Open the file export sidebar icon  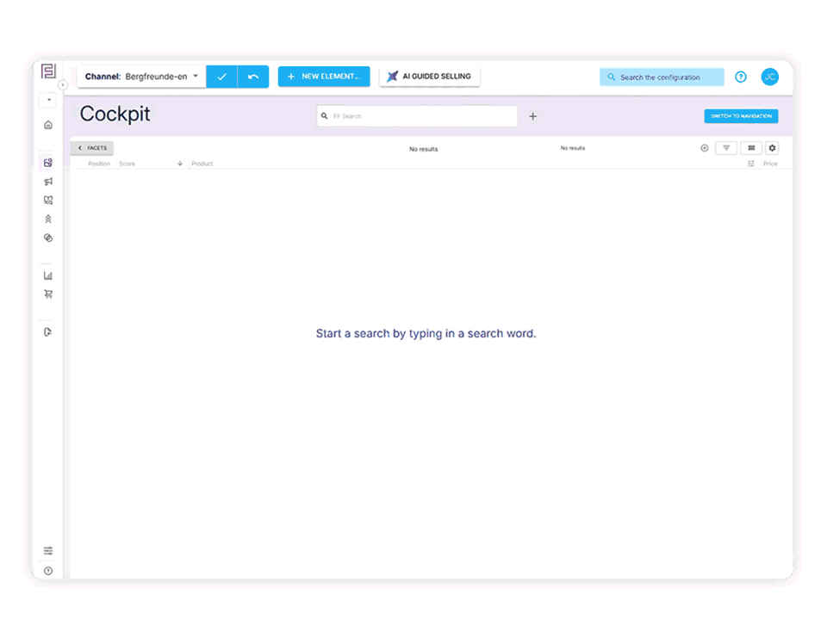(x=48, y=332)
